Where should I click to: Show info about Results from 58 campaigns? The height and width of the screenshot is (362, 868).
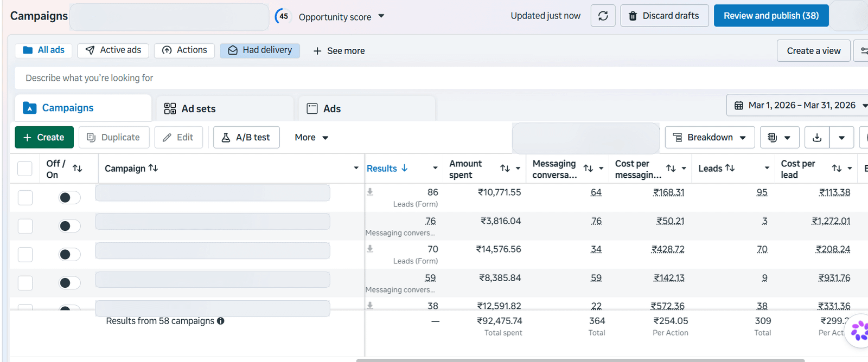coord(221,321)
